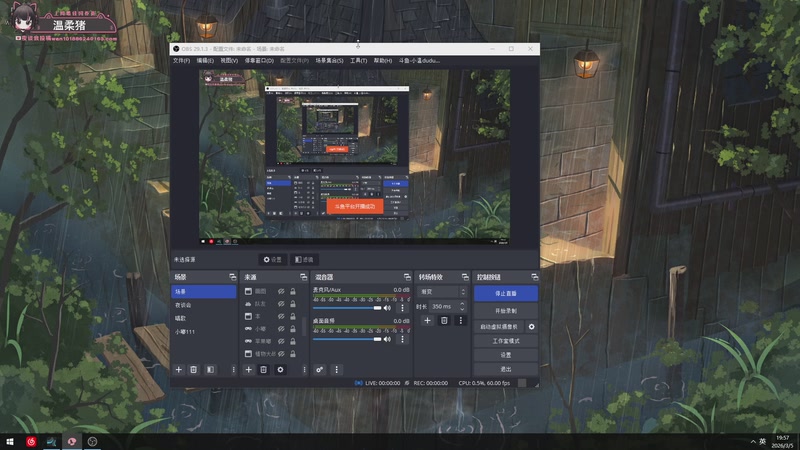Select the 小嘟111 scene
Image resolution: width=800 pixels, height=450 pixels.
(203, 332)
